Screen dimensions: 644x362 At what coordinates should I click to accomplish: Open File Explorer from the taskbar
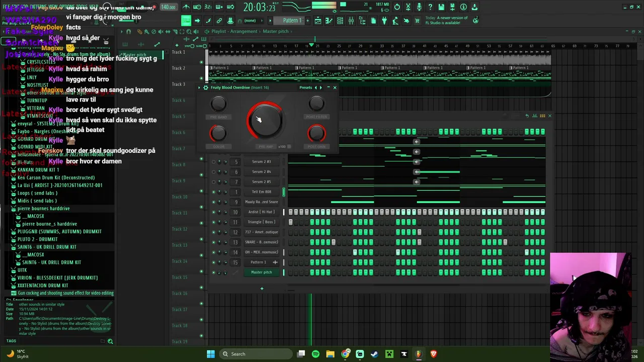pos(331,354)
